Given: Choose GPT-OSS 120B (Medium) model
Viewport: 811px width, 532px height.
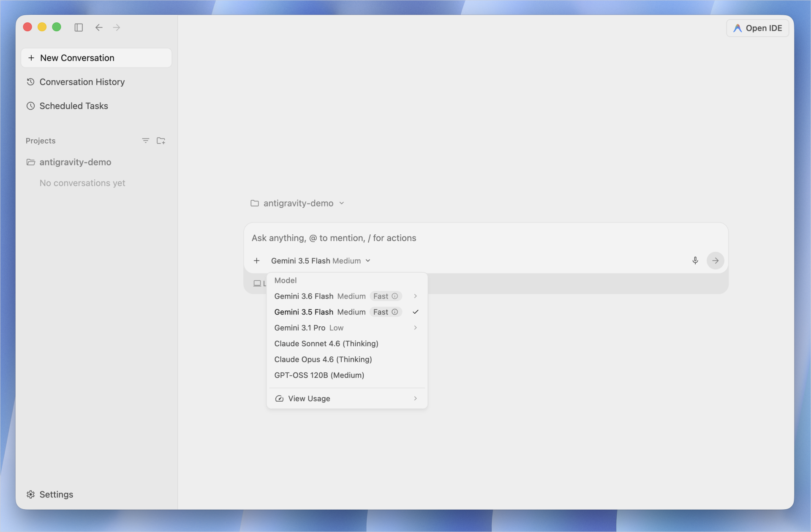Looking at the screenshot, I should tap(347, 375).
